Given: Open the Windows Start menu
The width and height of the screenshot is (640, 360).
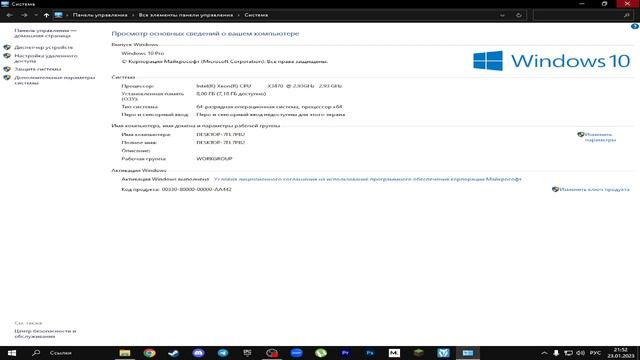Looking at the screenshot, I should pyautogui.click(x=12, y=353).
